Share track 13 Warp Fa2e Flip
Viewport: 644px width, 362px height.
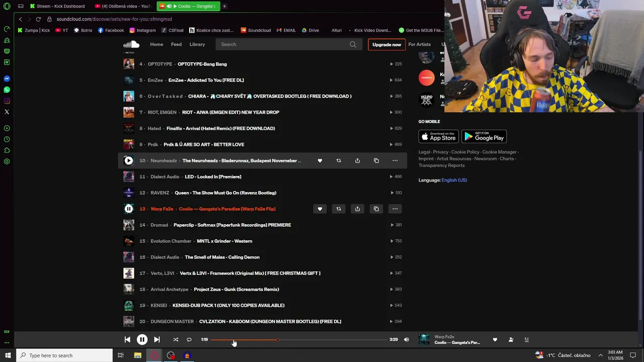click(x=357, y=209)
